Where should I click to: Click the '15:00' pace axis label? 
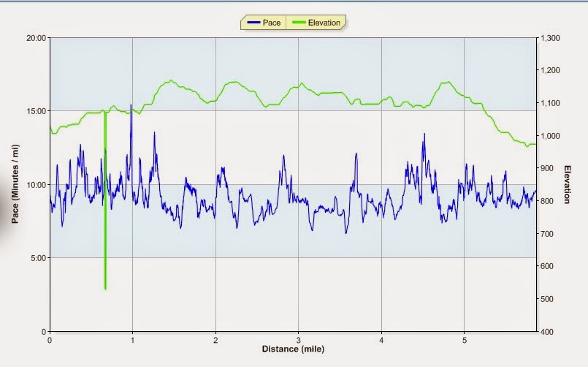(36, 111)
